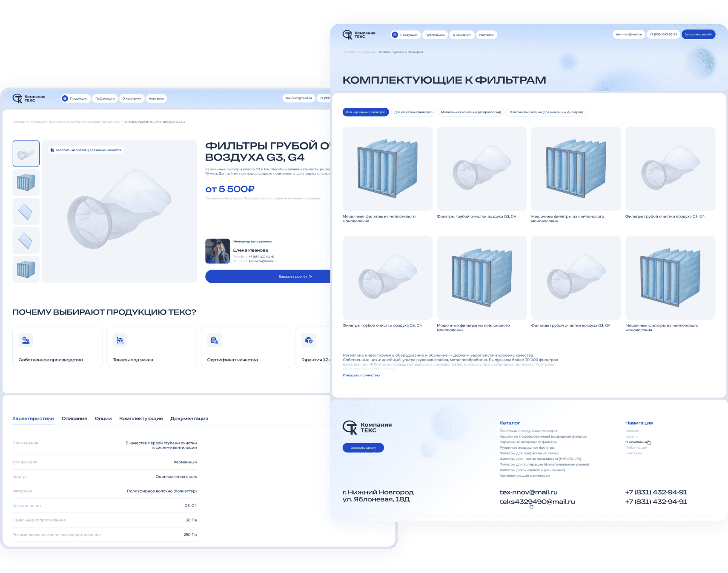The width and height of the screenshot is (728, 573).
Task: Click manager Елена Иванова's photo
Action: click(x=218, y=251)
